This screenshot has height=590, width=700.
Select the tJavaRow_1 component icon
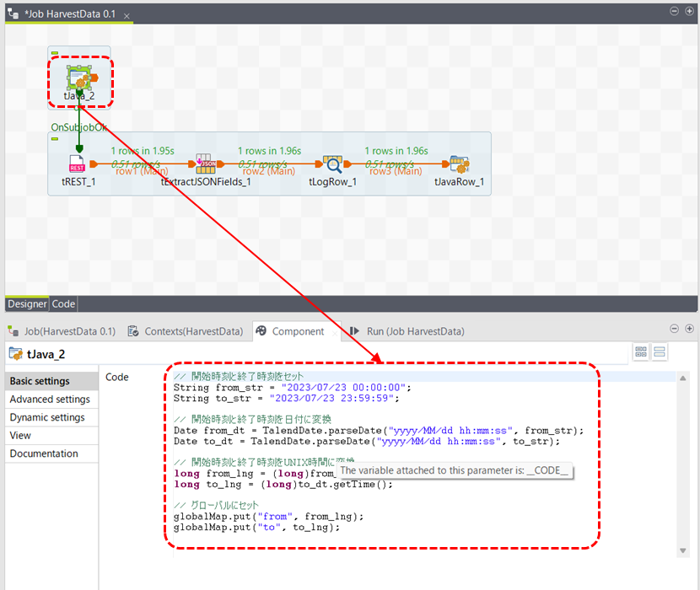(460, 164)
